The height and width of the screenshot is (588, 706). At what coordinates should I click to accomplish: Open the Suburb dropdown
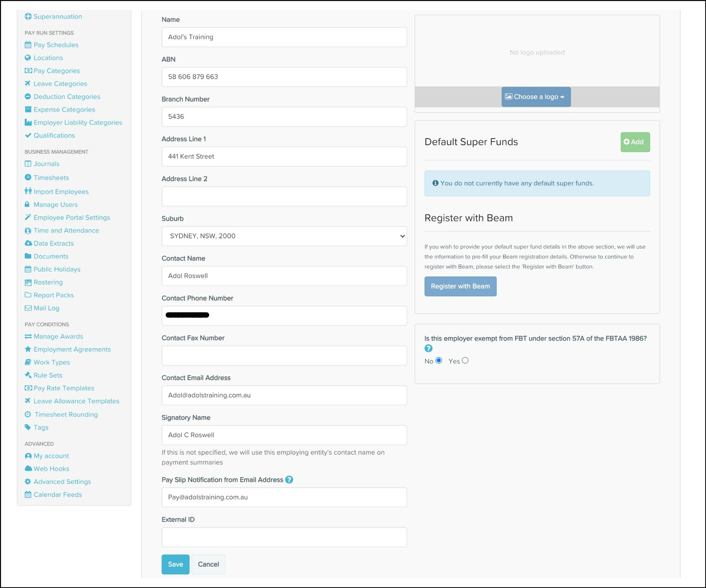tap(284, 236)
